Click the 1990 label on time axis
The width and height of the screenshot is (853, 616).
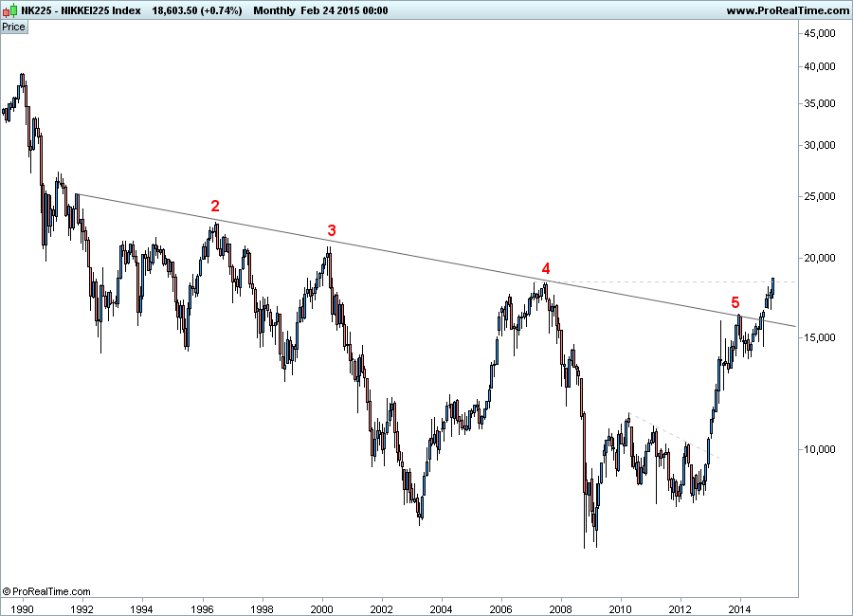tap(24, 609)
